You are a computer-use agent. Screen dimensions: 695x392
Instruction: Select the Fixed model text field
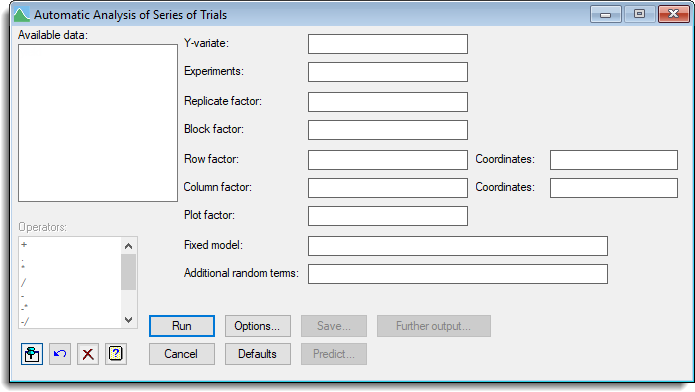click(x=458, y=246)
